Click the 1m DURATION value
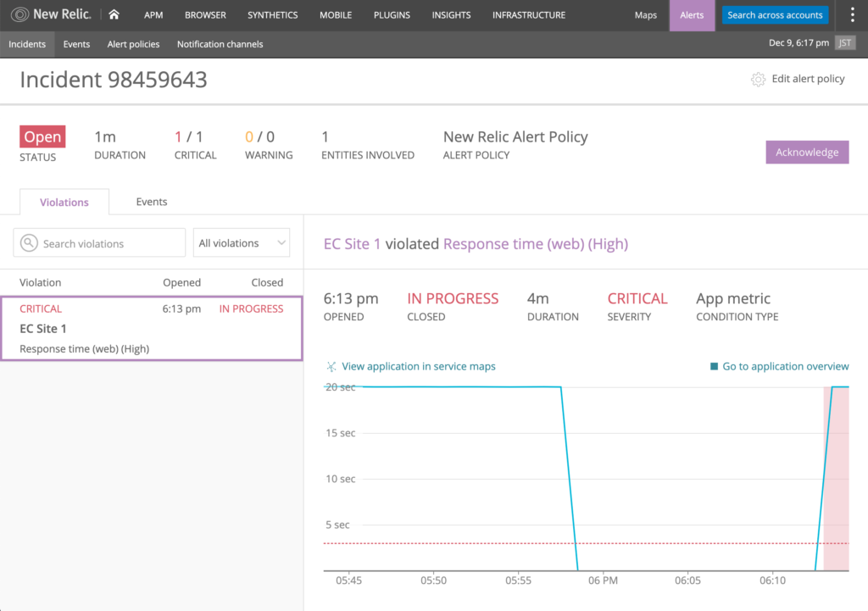The image size is (868, 611). pyautogui.click(x=104, y=136)
